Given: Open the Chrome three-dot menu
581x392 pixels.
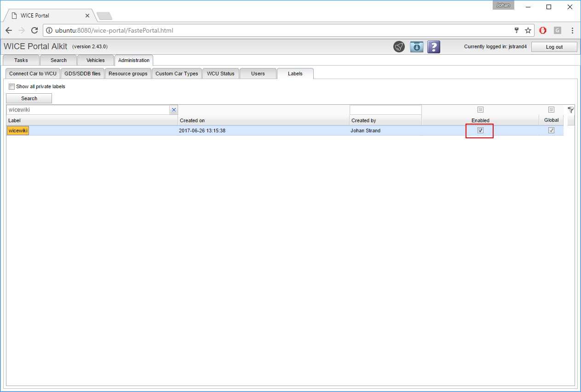Looking at the screenshot, I should (x=572, y=30).
